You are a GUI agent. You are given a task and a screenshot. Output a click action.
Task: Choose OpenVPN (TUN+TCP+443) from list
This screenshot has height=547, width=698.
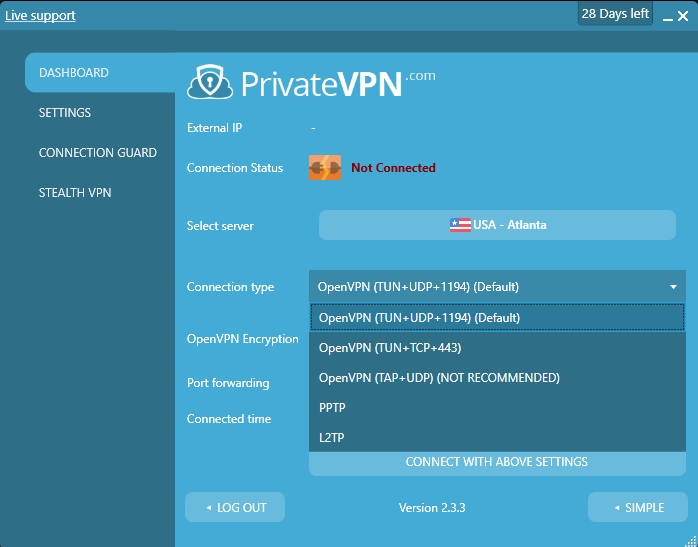tap(497, 348)
